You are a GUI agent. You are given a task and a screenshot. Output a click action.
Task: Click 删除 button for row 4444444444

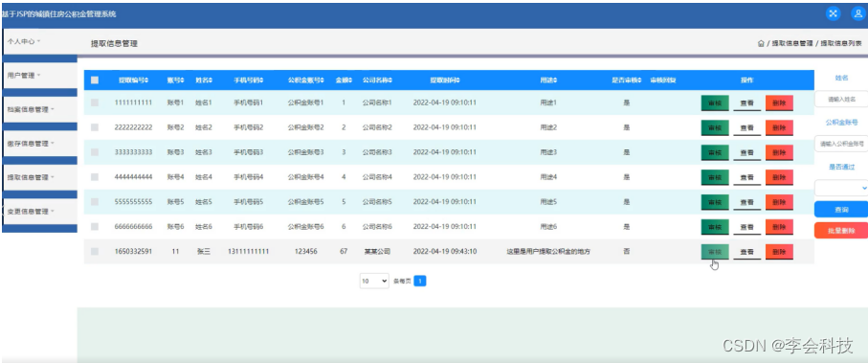pyautogui.click(x=779, y=177)
